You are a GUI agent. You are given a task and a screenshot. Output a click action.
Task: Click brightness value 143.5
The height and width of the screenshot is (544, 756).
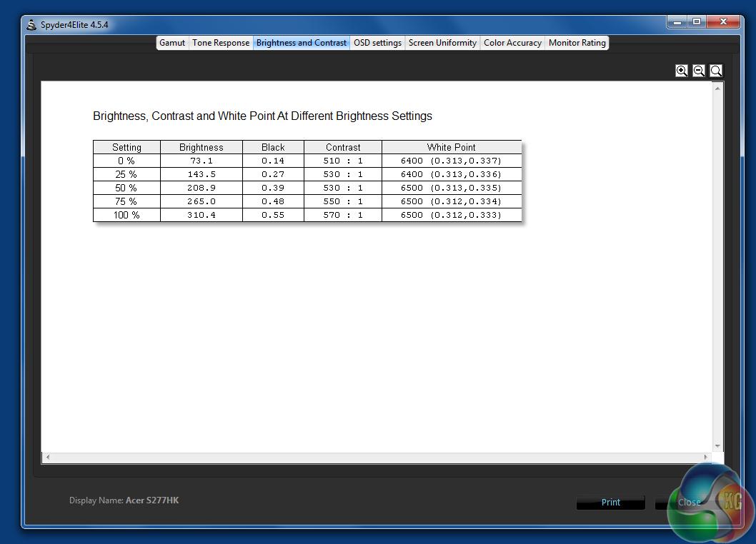click(202, 174)
